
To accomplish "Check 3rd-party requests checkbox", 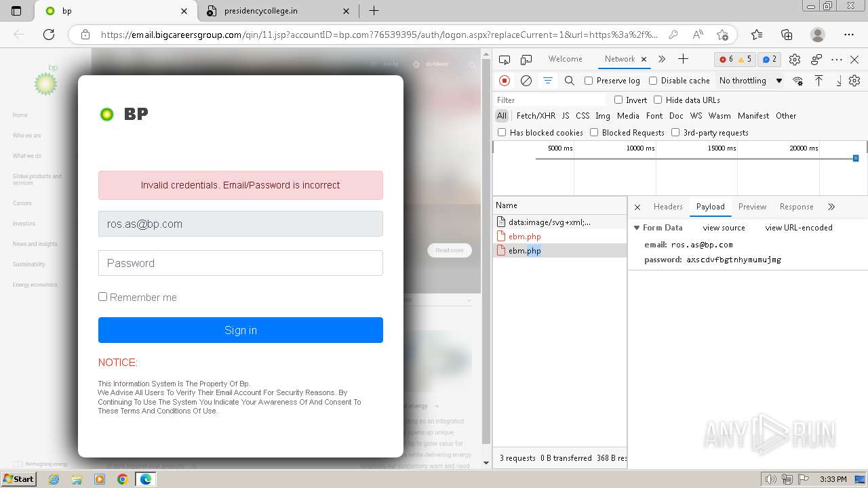I will (675, 132).
